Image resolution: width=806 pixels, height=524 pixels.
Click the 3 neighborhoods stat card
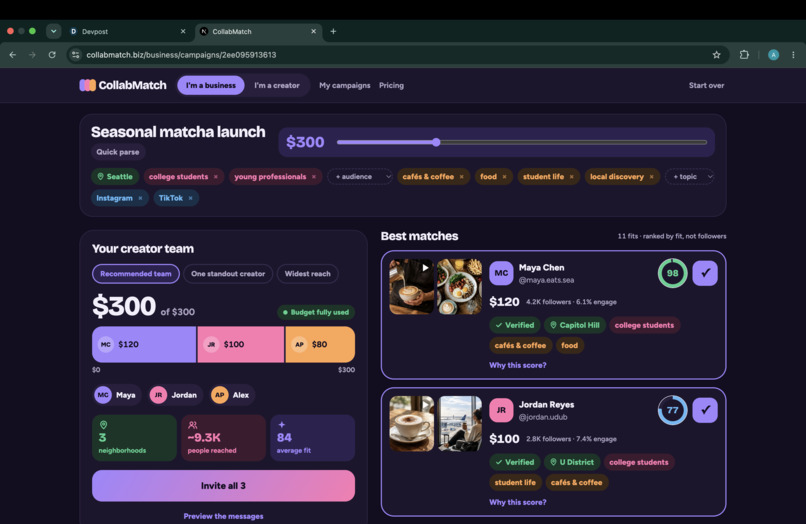pos(135,438)
